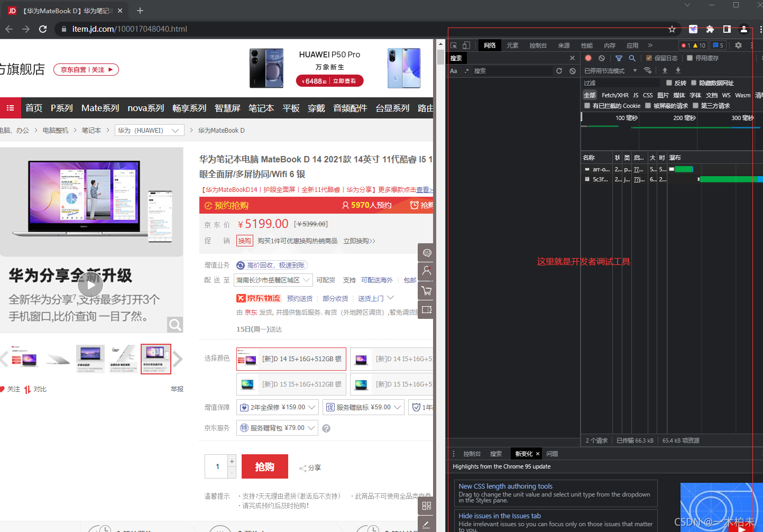
Task: Clear the network log icon
Action: coord(602,58)
